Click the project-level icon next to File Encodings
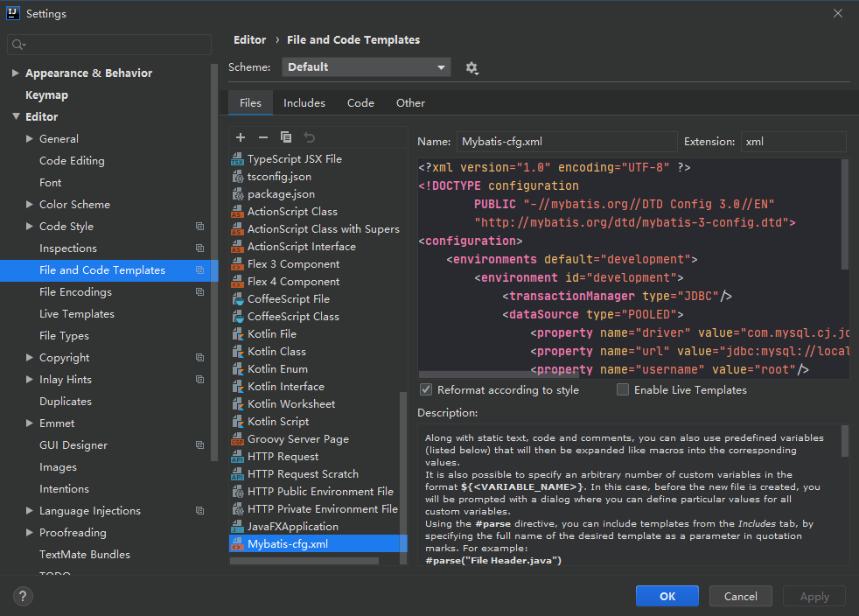The height and width of the screenshot is (616, 859). 200,292
